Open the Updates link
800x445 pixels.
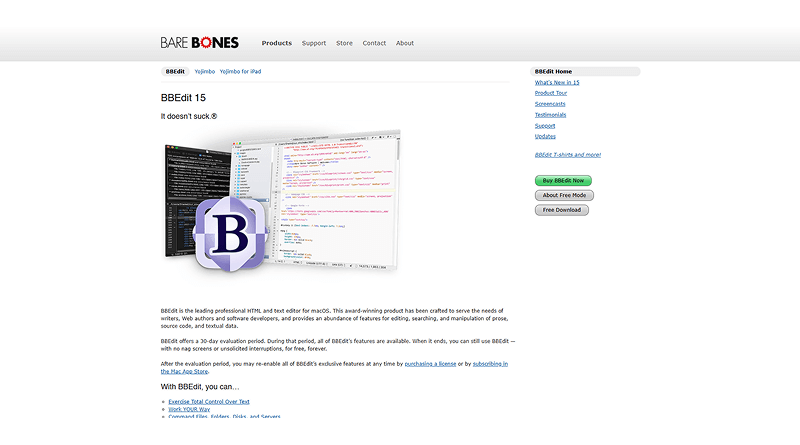point(545,136)
